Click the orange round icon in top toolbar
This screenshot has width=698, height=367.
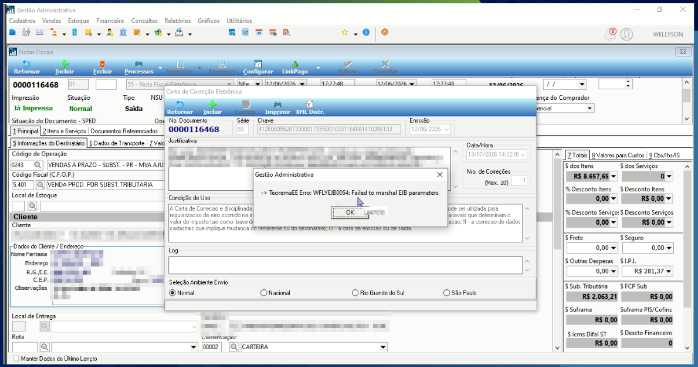point(385,32)
